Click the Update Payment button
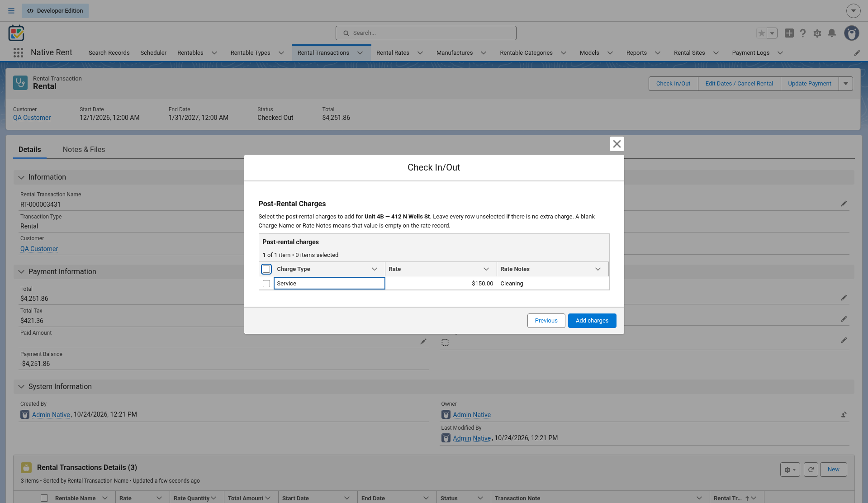 [x=810, y=84]
